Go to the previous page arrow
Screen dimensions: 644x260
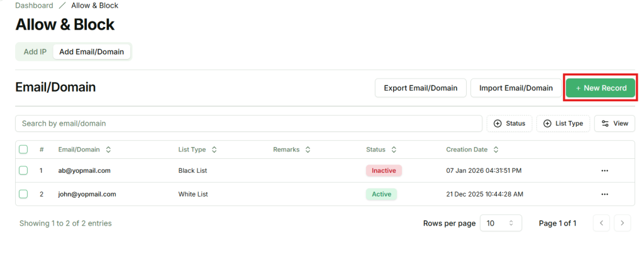pos(601,223)
